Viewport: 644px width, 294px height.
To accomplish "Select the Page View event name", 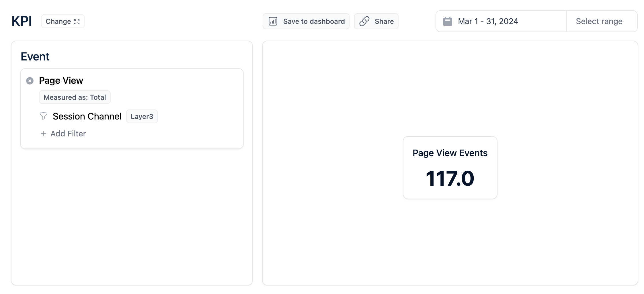I will pyautogui.click(x=61, y=81).
